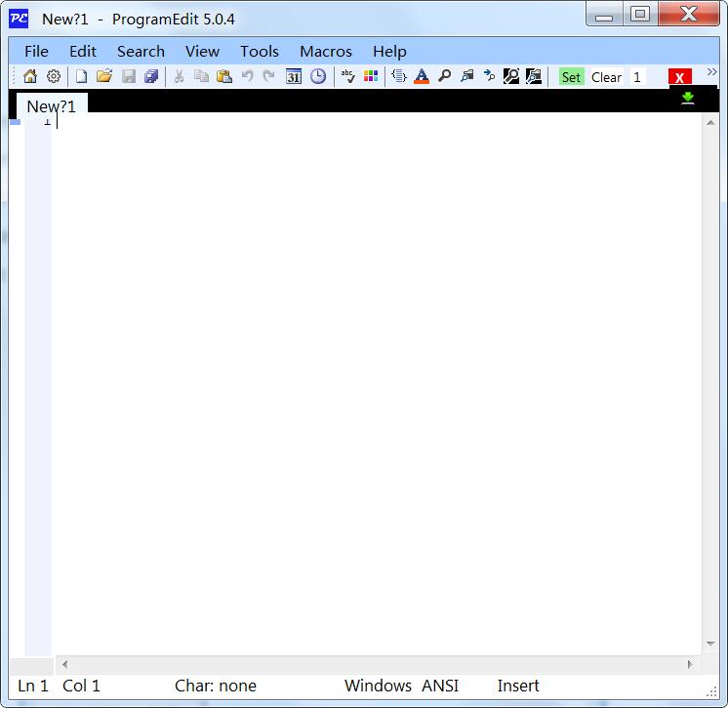Open a file with the folder icon
The width and height of the screenshot is (728, 708).
pos(104,76)
